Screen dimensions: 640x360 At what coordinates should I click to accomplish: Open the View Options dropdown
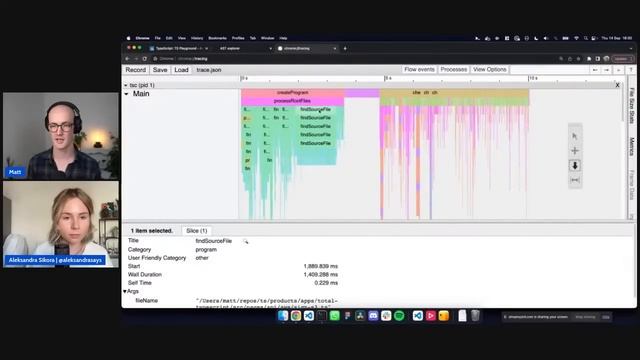pos(489,70)
